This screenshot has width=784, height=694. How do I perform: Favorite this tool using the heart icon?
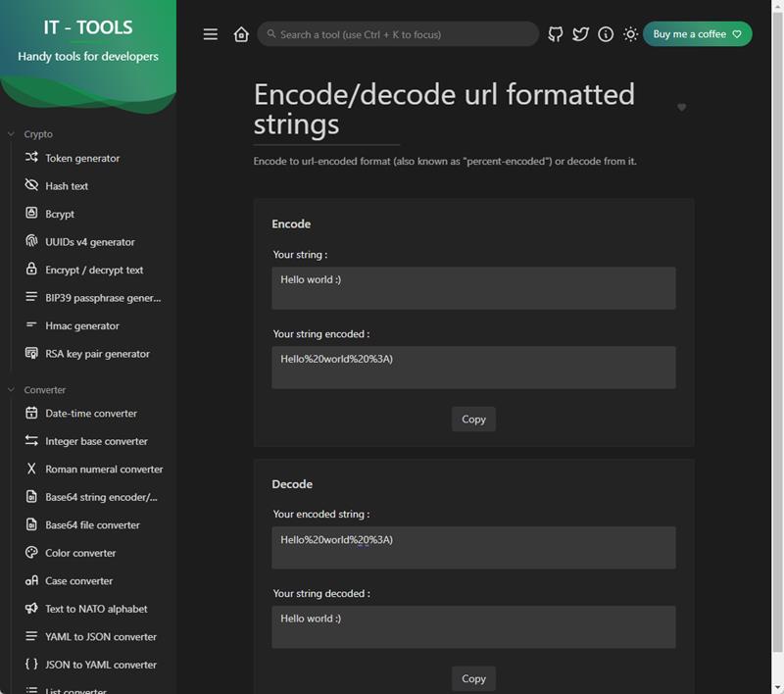pyautogui.click(x=682, y=108)
